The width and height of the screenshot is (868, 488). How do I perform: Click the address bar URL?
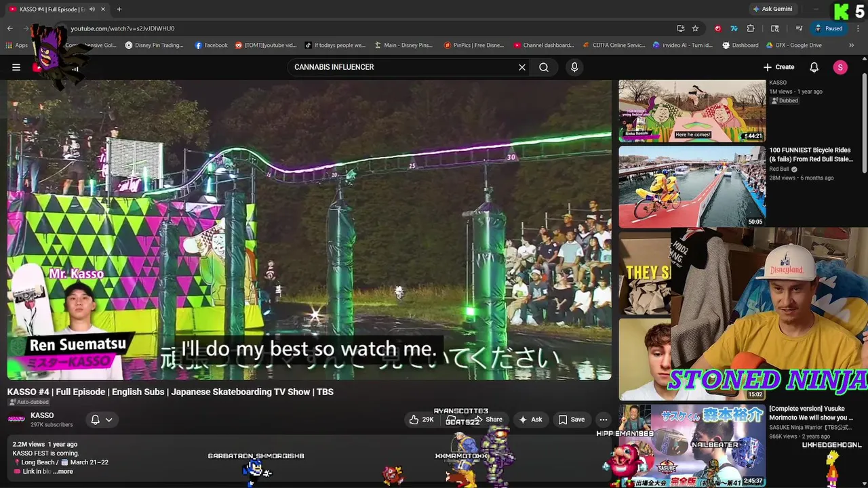click(x=123, y=28)
